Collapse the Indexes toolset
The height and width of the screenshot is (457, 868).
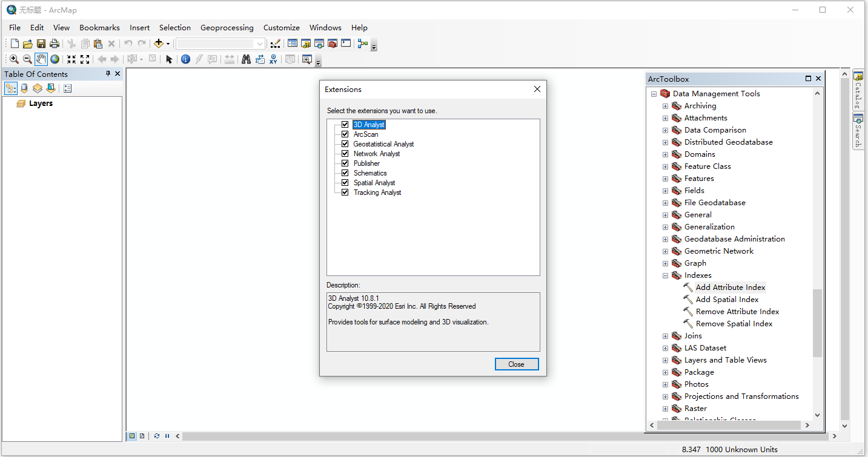tap(666, 275)
